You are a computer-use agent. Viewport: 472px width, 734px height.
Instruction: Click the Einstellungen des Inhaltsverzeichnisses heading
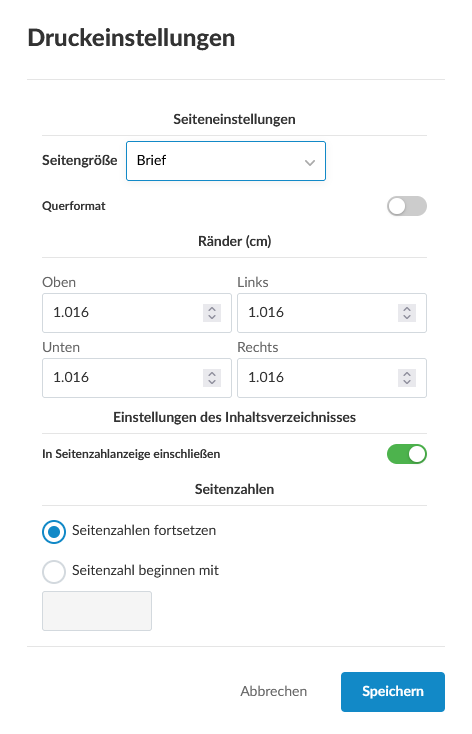point(234,417)
